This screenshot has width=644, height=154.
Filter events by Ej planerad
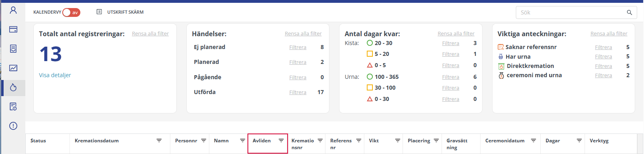click(298, 47)
